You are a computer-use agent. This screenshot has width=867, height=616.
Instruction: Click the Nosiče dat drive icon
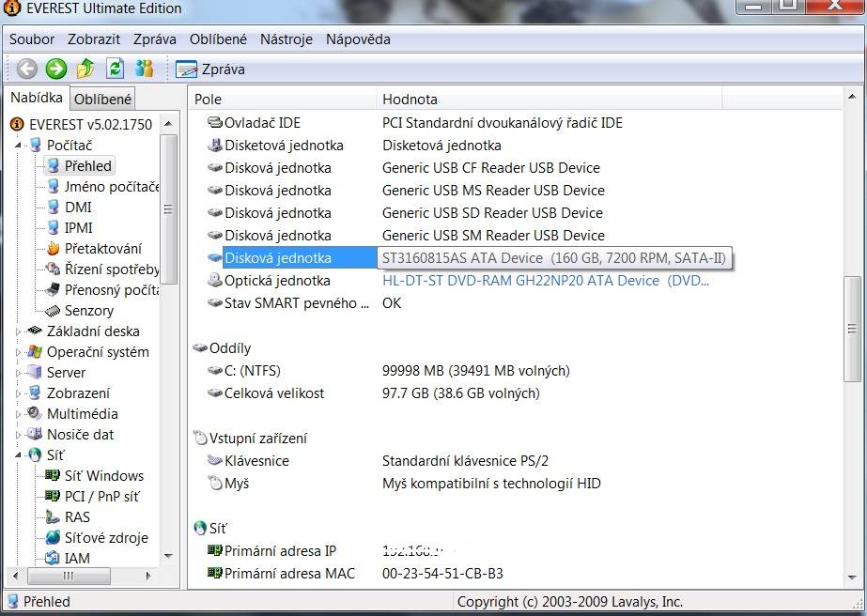tap(35, 434)
